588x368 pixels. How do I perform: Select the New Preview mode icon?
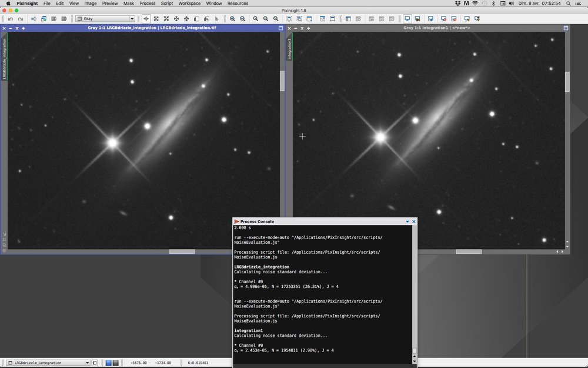[196, 19]
